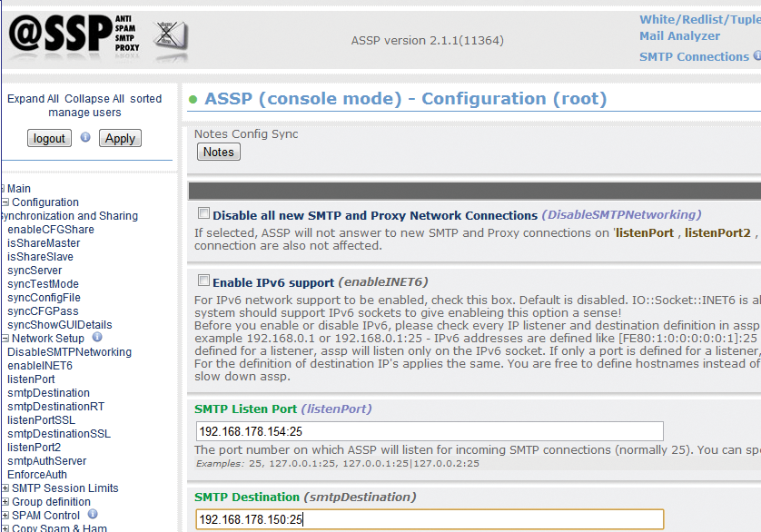Click inside the SMTP Listen Port field
Image resolution: width=761 pixels, height=532 pixels.
pyautogui.click(x=427, y=431)
